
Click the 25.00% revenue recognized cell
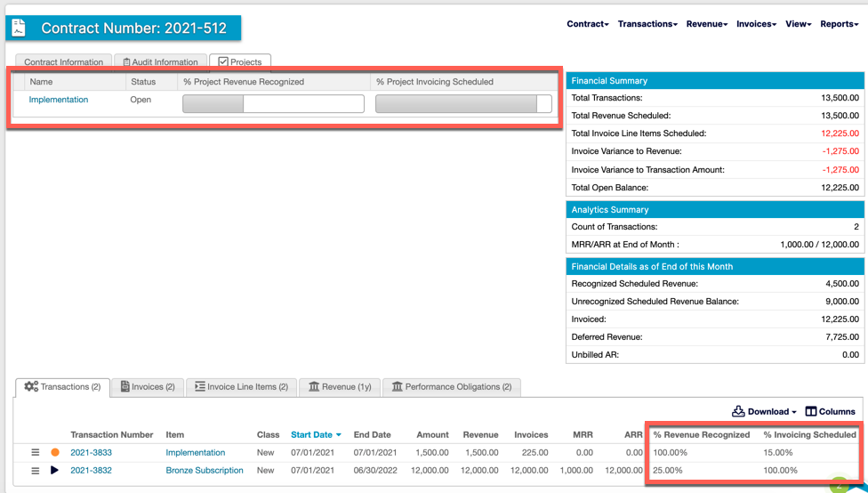click(x=668, y=470)
